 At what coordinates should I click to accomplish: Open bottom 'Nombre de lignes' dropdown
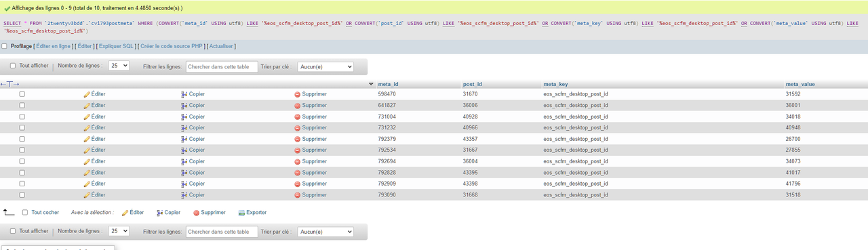coord(119,232)
